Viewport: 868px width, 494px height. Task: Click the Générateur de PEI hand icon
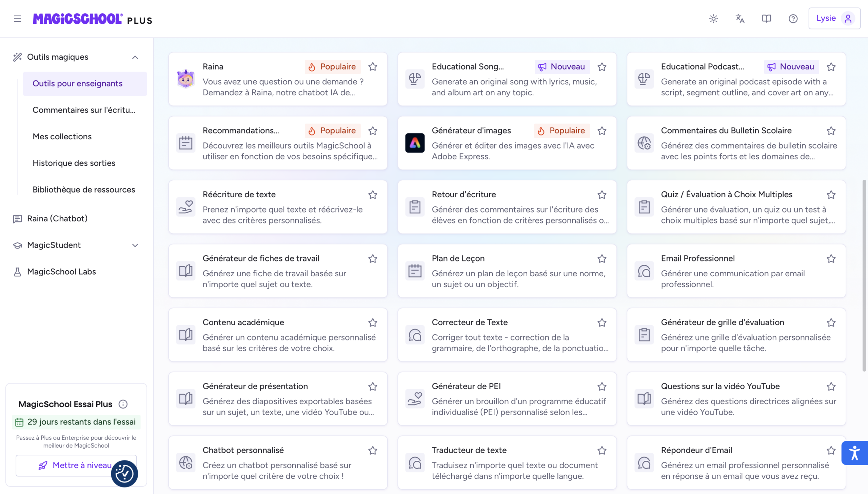coord(415,399)
